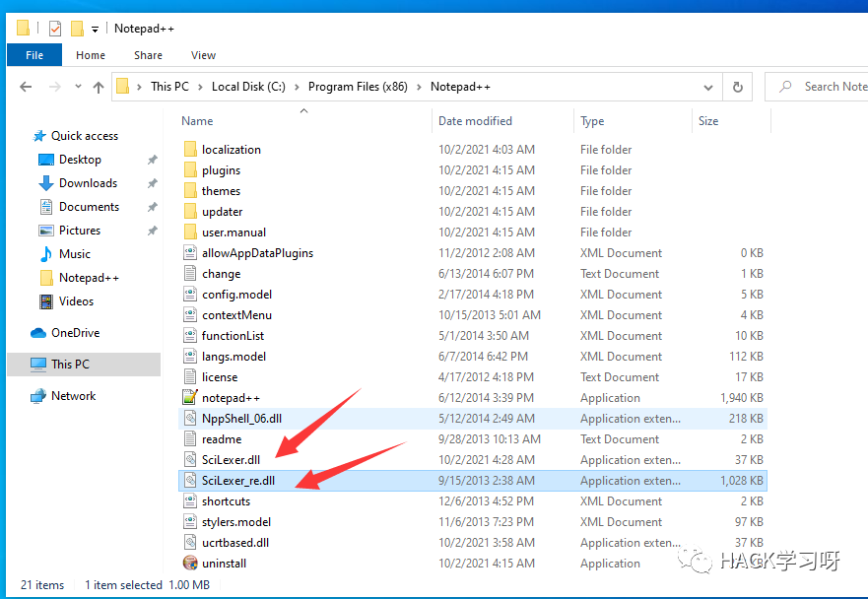This screenshot has width=868, height=599.
Task: Click Local Disk (C:) in breadcrumb
Action: 248,87
